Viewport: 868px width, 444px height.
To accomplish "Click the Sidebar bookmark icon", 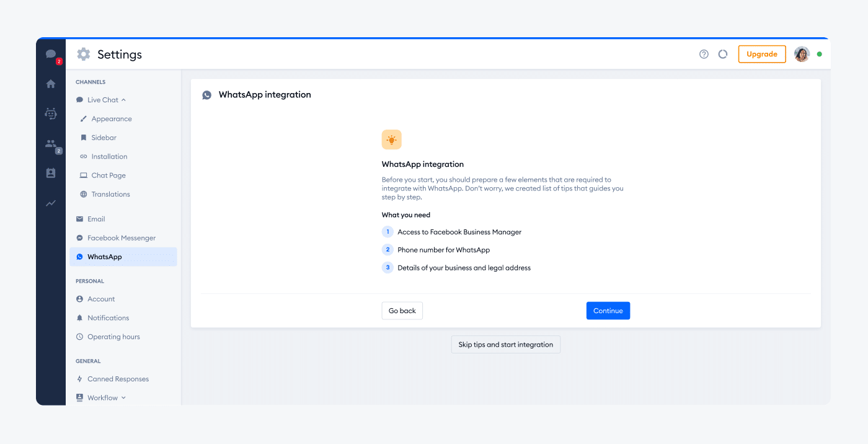I will tap(84, 138).
